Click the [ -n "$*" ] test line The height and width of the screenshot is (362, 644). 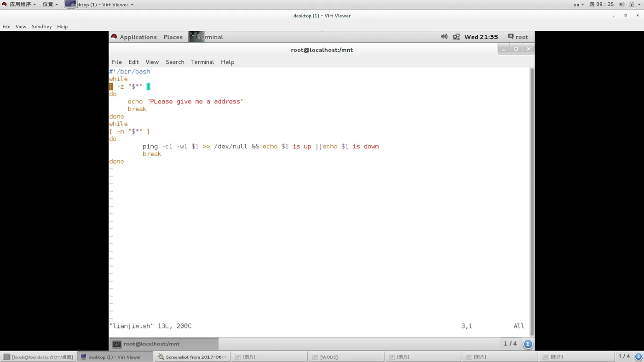pos(130,131)
